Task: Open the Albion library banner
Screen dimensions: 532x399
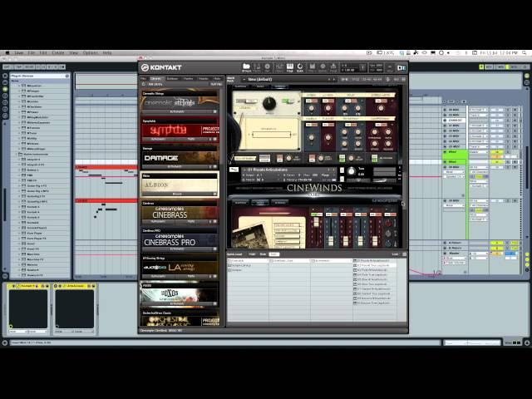Action: (x=180, y=185)
